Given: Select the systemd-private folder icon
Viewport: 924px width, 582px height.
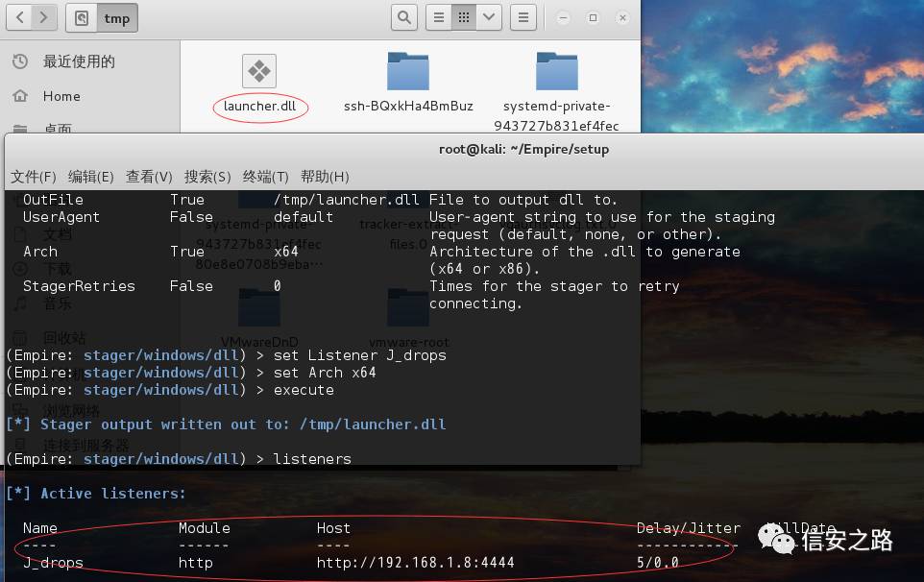Looking at the screenshot, I should 557,71.
